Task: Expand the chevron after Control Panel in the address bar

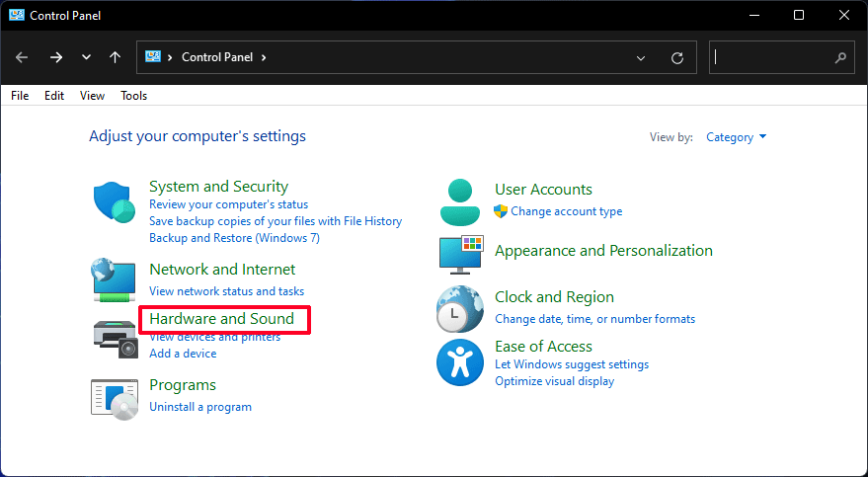Action: tap(264, 57)
